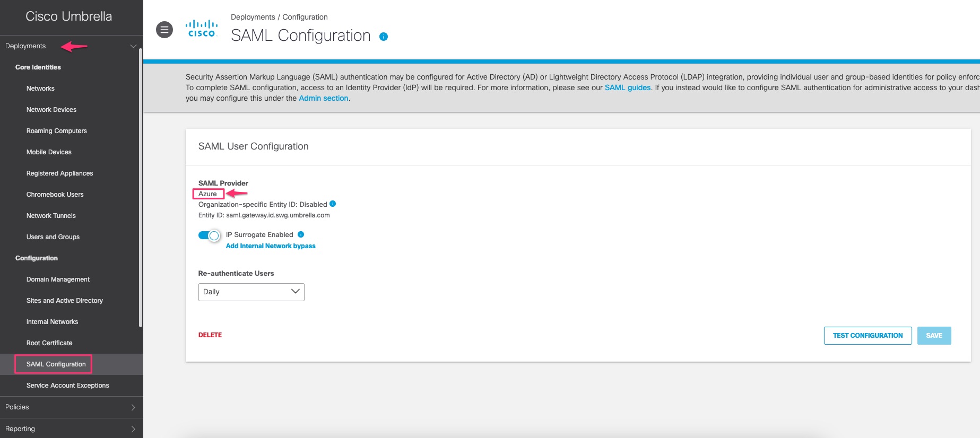The width and height of the screenshot is (980, 438).
Task: Click the Cisco Umbrella sidebar title
Action: tap(69, 16)
